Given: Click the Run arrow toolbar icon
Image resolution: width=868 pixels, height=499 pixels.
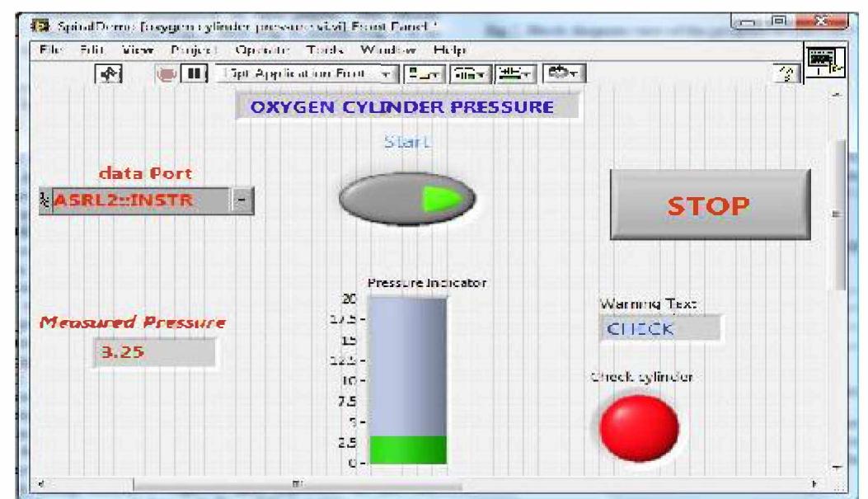Looking at the screenshot, I should pos(108,73).
